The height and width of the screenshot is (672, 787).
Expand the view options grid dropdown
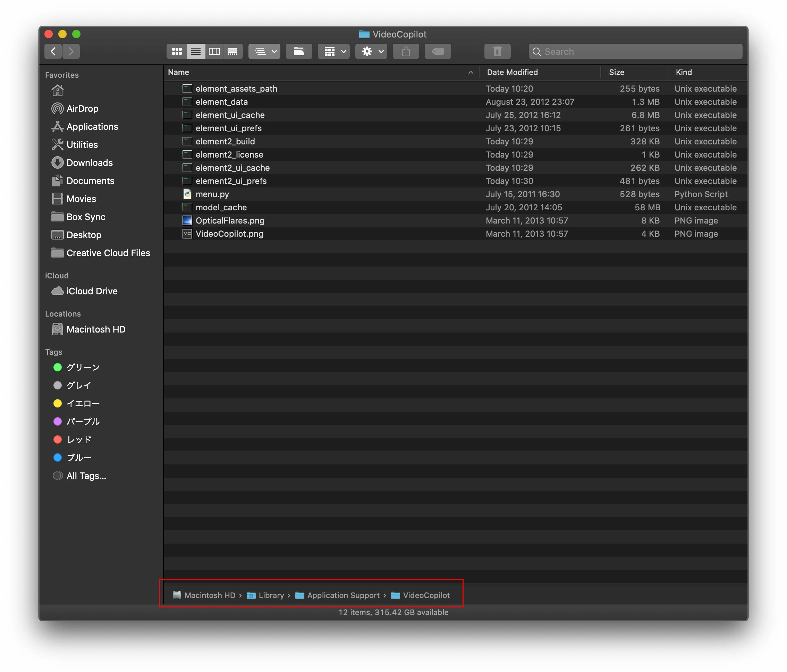click(x=333, y=51)
